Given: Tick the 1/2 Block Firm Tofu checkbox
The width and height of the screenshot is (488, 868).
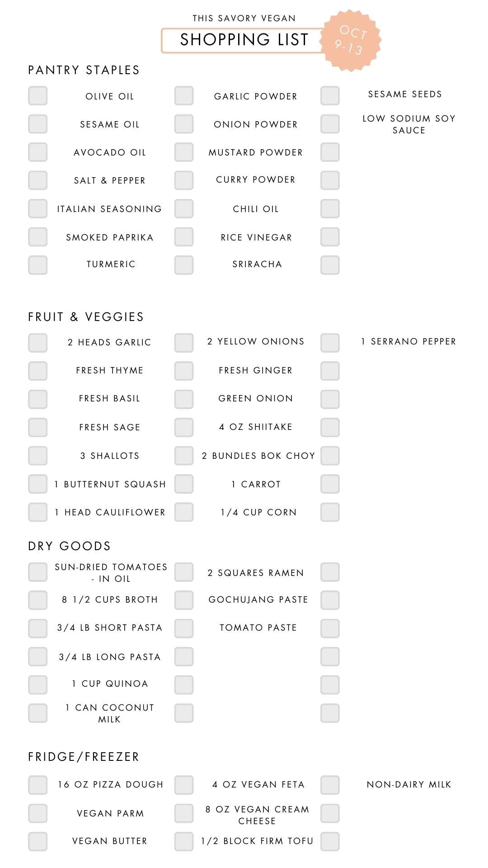Looking at the screenshot, I should click(184, 841).
